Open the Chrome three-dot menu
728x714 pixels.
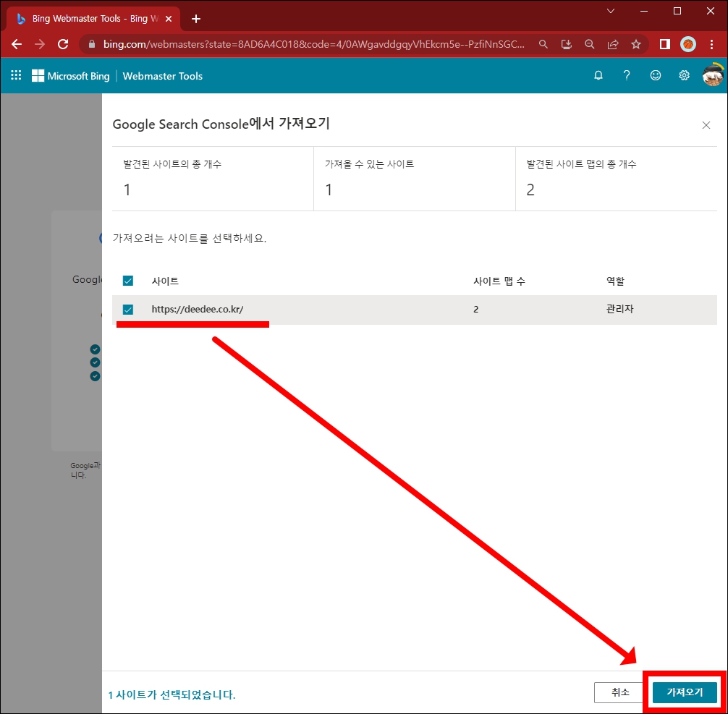pos(712,44)
